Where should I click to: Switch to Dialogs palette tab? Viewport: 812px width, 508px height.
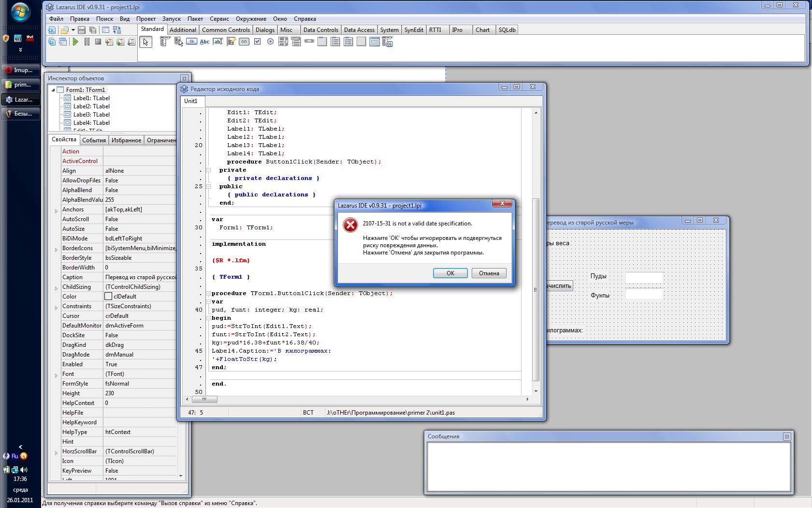coord(265,30)
